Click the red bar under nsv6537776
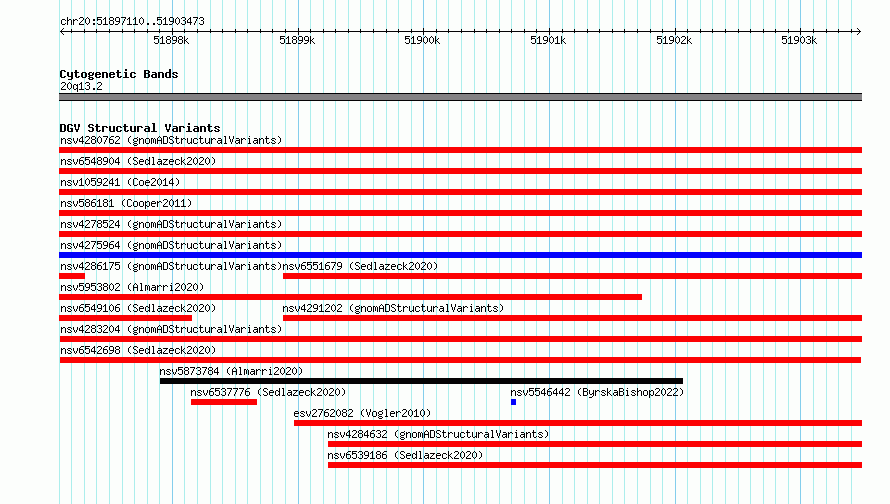Viewport: 890px width, 504px height. point(224,402)
